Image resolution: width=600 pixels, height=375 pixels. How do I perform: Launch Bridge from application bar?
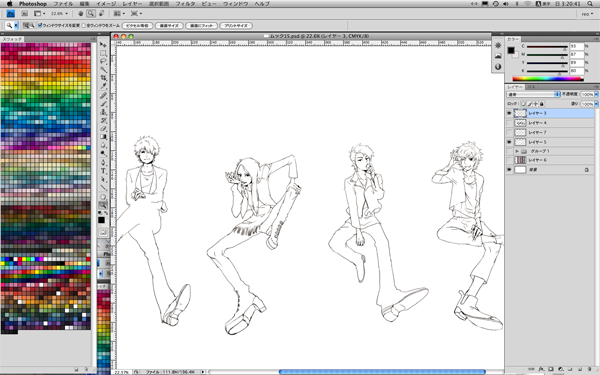[24, 13]
